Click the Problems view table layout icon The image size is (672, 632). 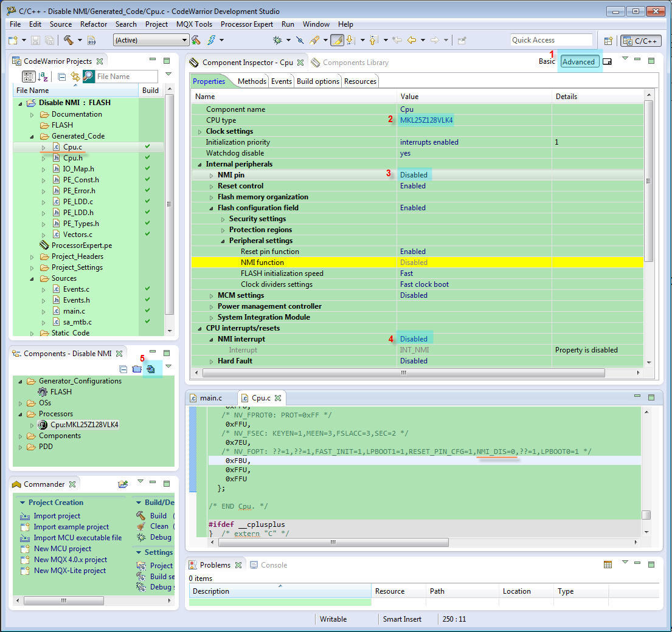point(608,565)
